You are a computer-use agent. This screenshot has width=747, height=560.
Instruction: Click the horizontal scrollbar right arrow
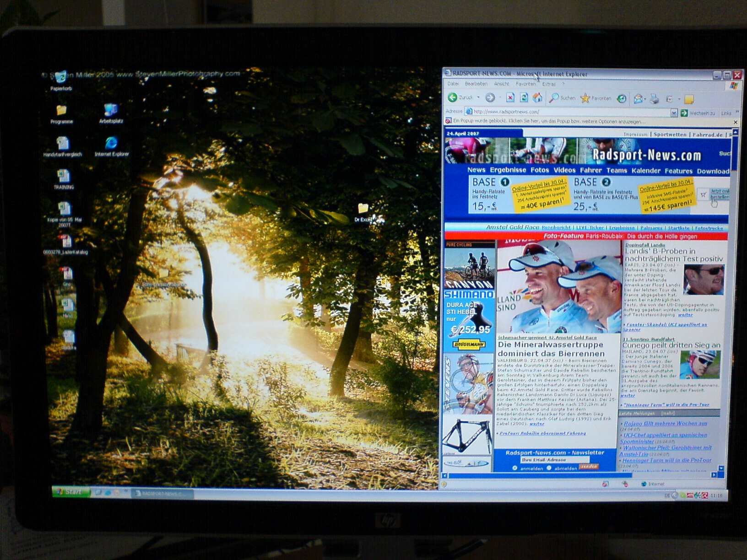point(714,475)
